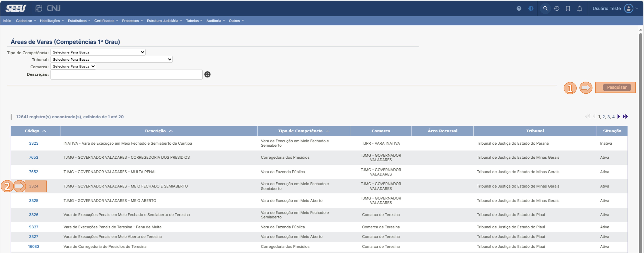The image size is (644, 253).
Task: Open the notifications bell icon
Action: (579, 8)
